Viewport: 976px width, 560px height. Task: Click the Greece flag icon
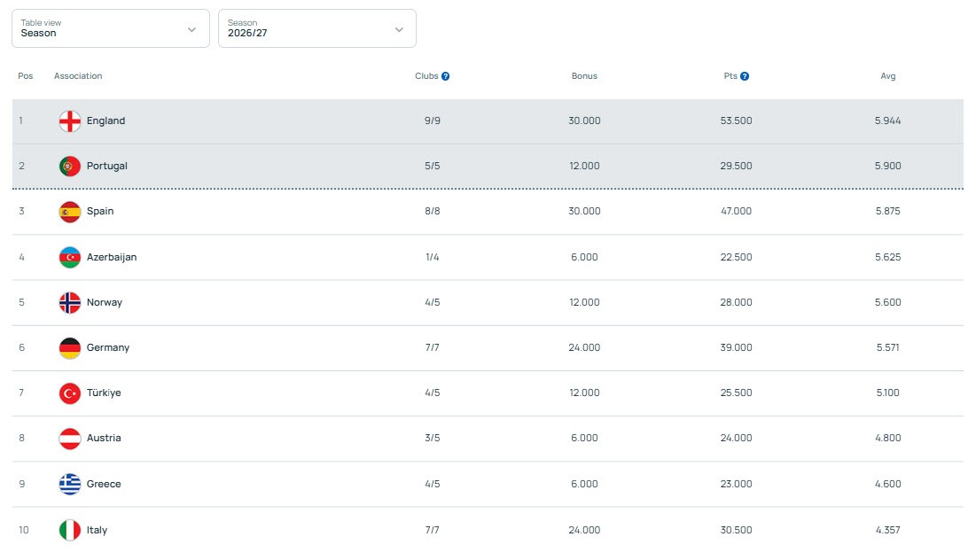[x=70, y=484]
